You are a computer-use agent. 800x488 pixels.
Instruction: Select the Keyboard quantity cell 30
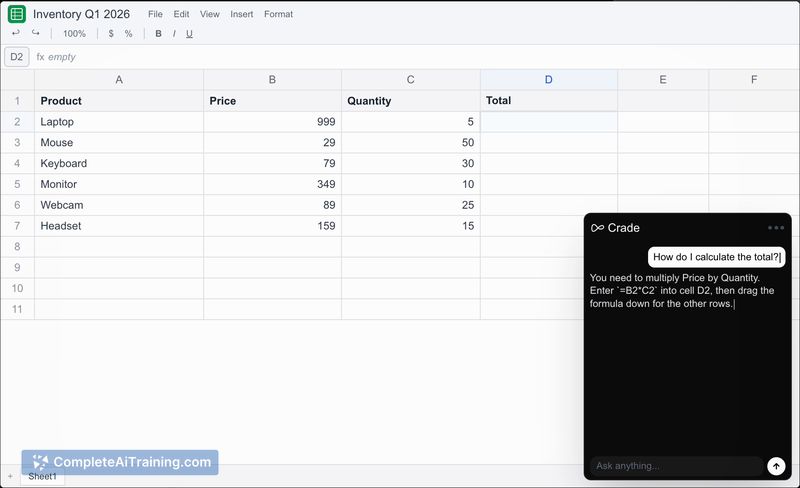pyautogui.click(x=411, y=163)
